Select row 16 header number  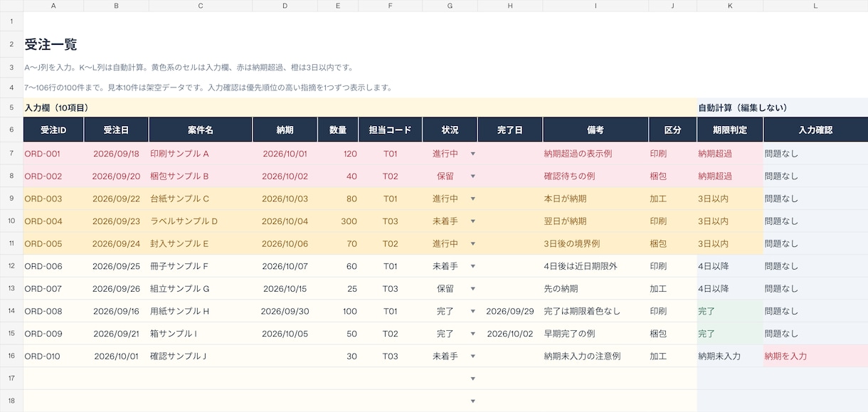click(x=11, y=356)
